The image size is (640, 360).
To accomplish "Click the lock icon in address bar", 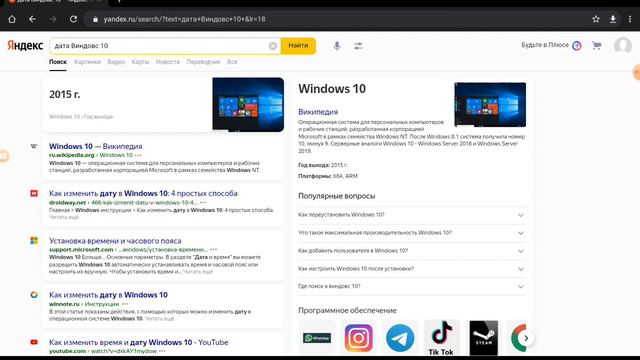I will click(95, 19).
